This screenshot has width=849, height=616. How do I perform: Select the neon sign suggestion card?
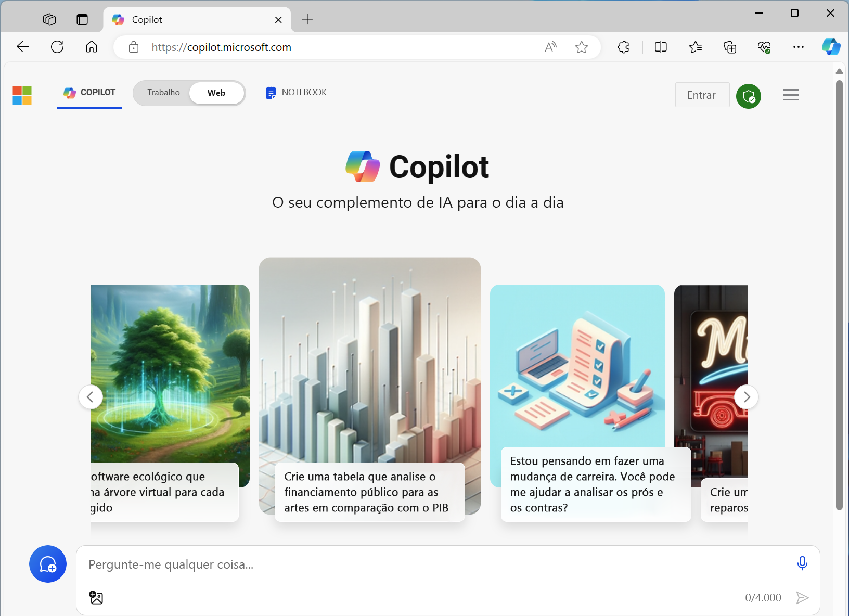(711, 403)
